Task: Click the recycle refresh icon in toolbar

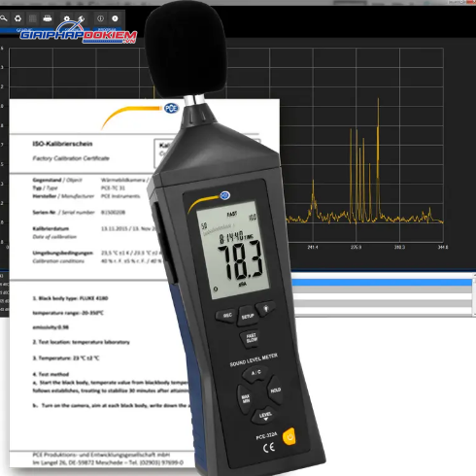Action: coord(17,18)
